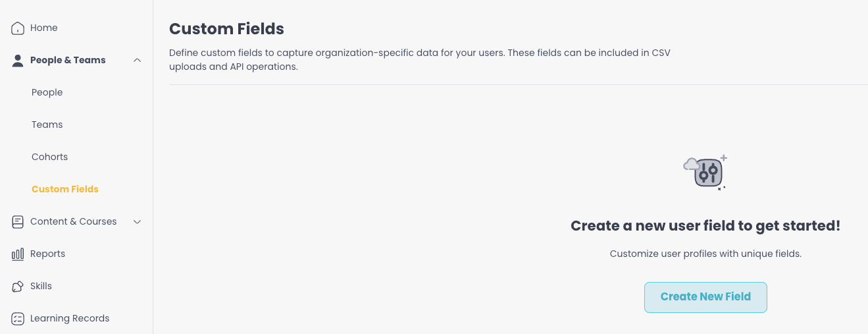The height and width of the screenshot is (334, 868).
Task: Open the People submenu item
Action: [47, 93]
